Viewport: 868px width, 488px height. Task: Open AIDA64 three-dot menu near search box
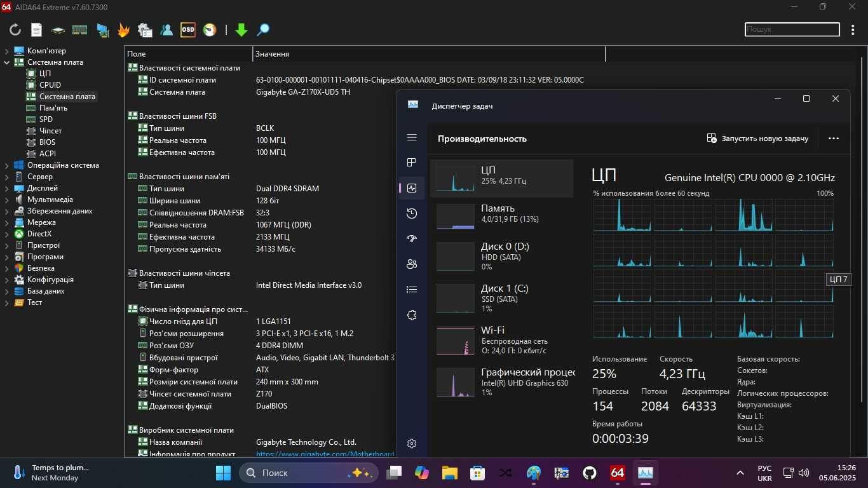(x=853, y=29)
